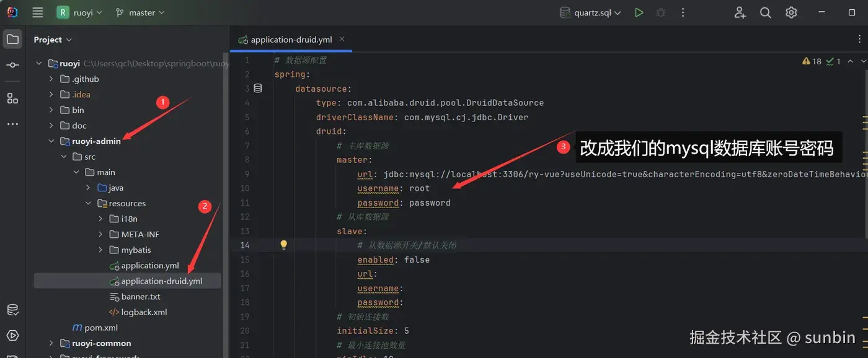Open the Project view mode dropdown
Viewport: 868px width, 358px height.
(x=53, y=40)
